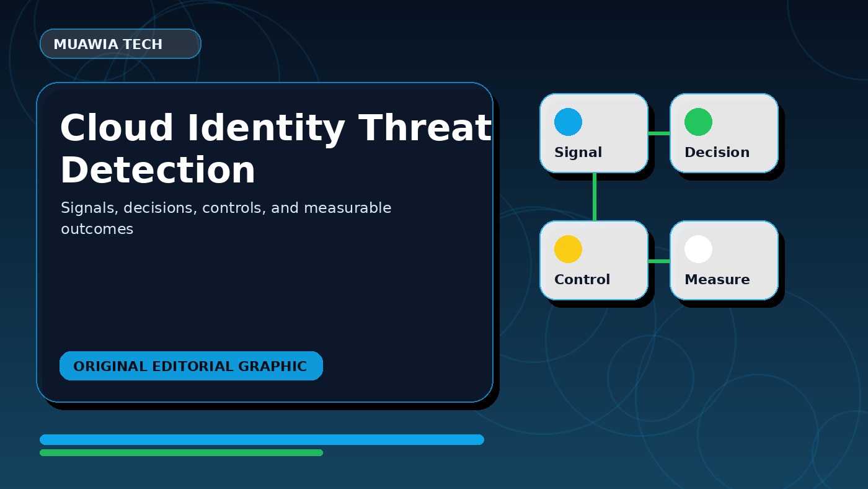This screenshot has height=489, width=868.
Task: Click the long blue bar at bottom
Action: (262, 439)
